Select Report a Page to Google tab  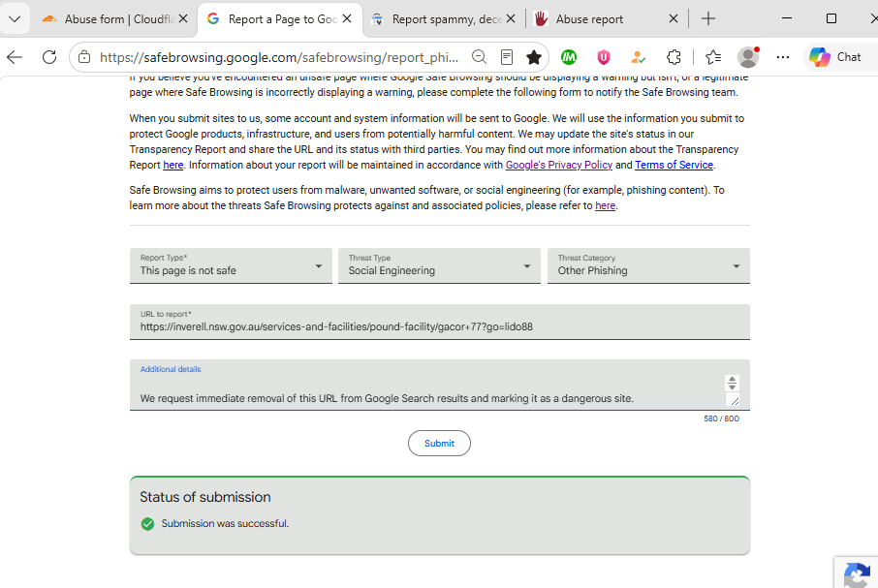280,19
